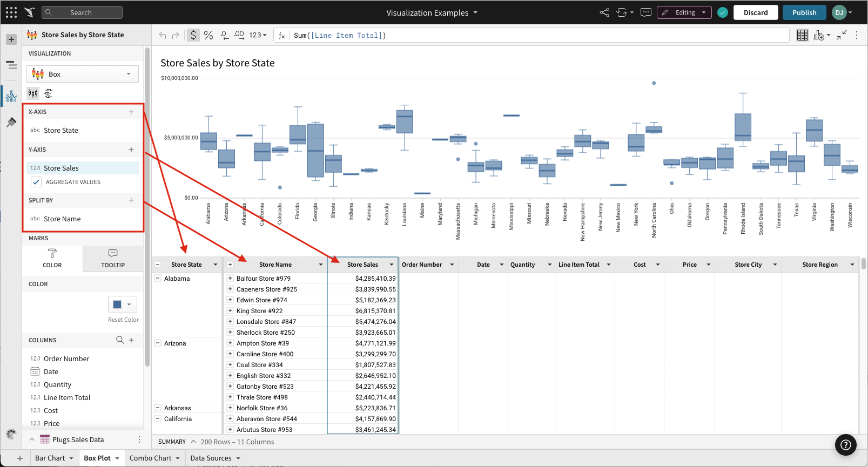Expand the Balfour Store #979 row

pos(230,279)
